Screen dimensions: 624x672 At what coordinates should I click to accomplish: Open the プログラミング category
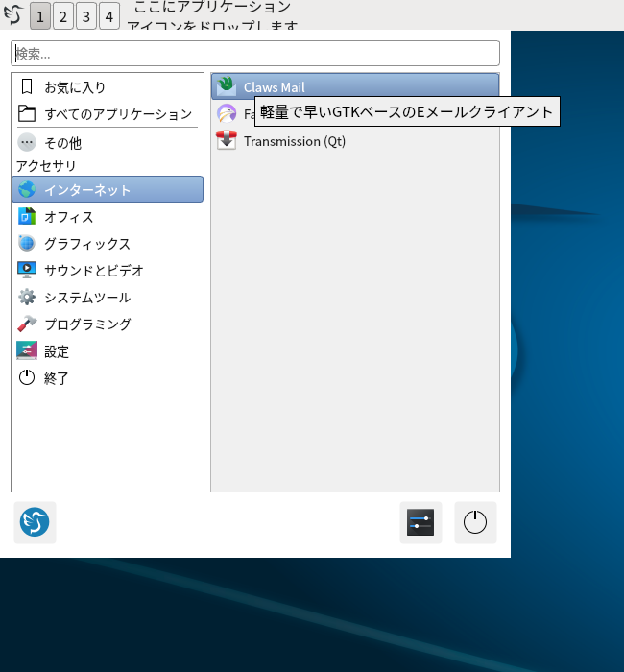pos(108,324)
